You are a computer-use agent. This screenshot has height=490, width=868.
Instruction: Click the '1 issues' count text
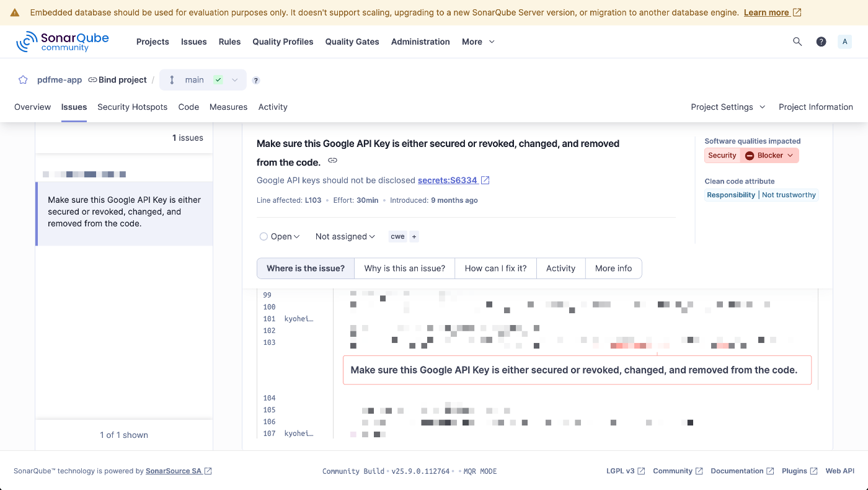188,138
